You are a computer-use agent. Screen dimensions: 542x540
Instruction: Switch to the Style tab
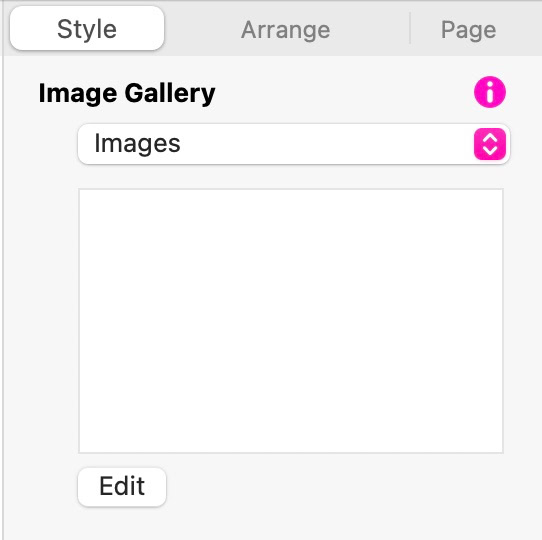point(87,29)
